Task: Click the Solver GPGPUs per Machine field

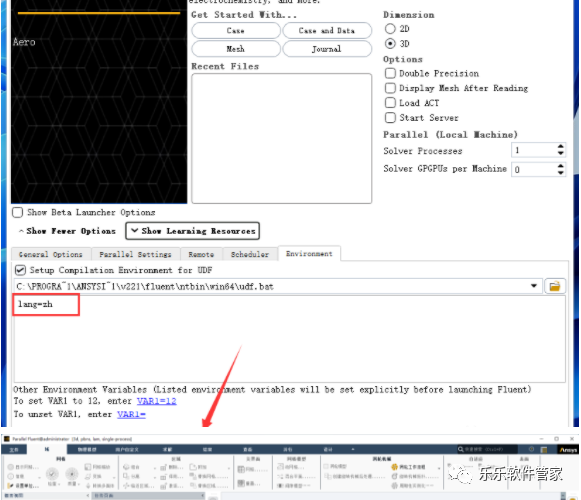Action: pos(534,169)
